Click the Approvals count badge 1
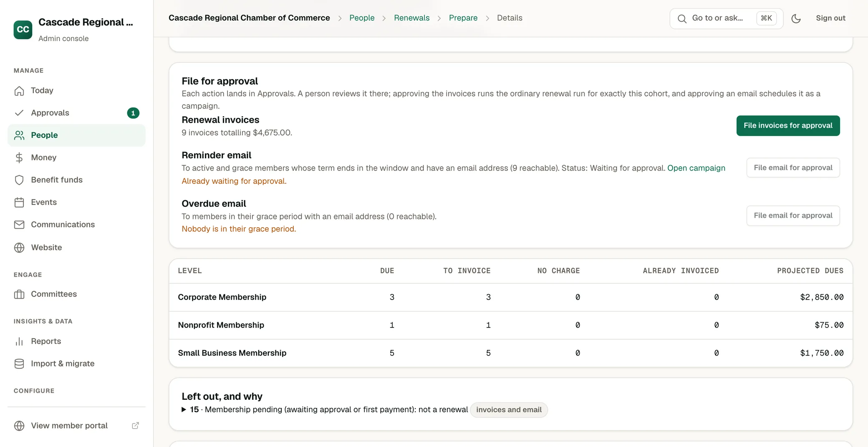The width and height of the screenshot is (868, 447). (133, 113)
